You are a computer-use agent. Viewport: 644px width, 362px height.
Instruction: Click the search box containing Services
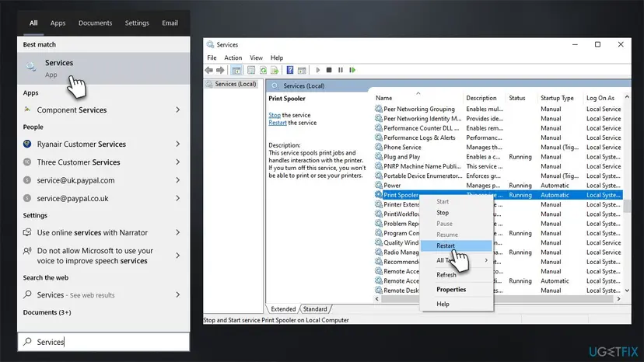[103, 342]
